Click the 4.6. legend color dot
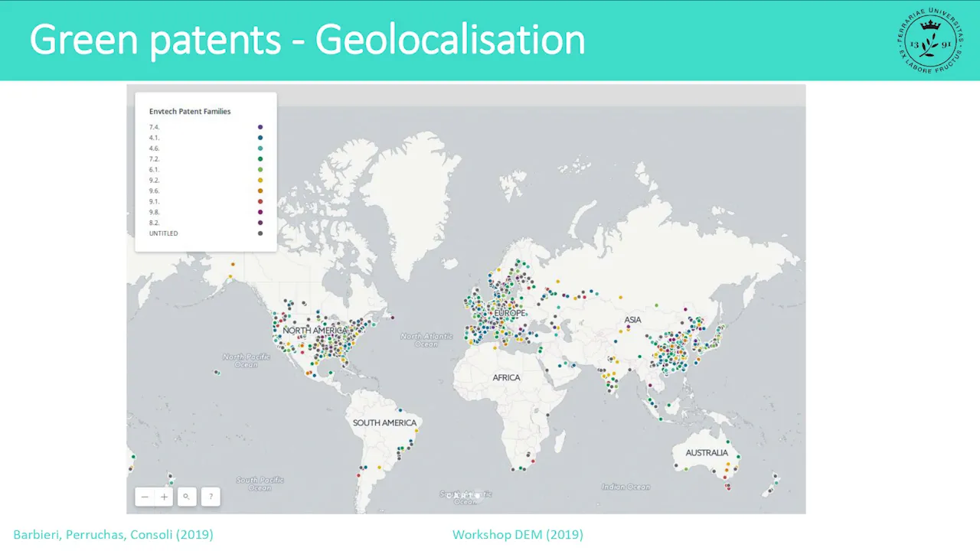Viewport: 980px width, 551px height. (260, 148)
